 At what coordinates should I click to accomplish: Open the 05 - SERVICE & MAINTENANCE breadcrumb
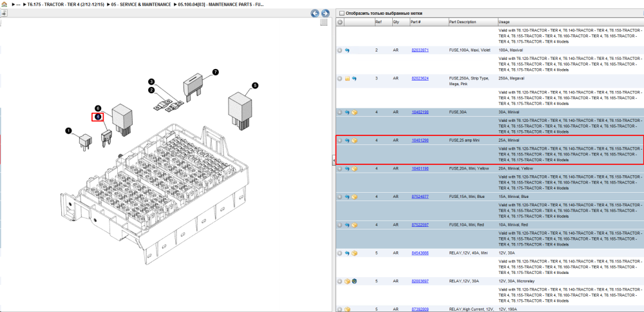[x=141, y=4]
